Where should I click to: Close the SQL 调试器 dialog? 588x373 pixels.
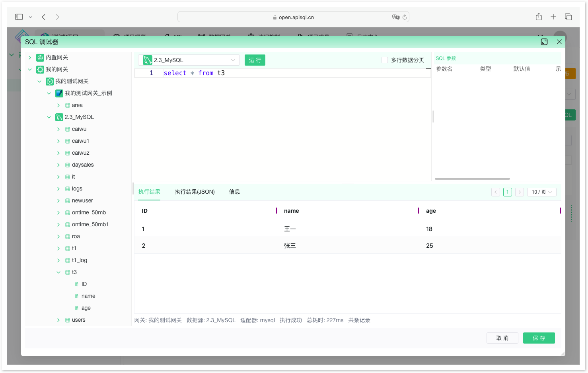pos(559,42)
